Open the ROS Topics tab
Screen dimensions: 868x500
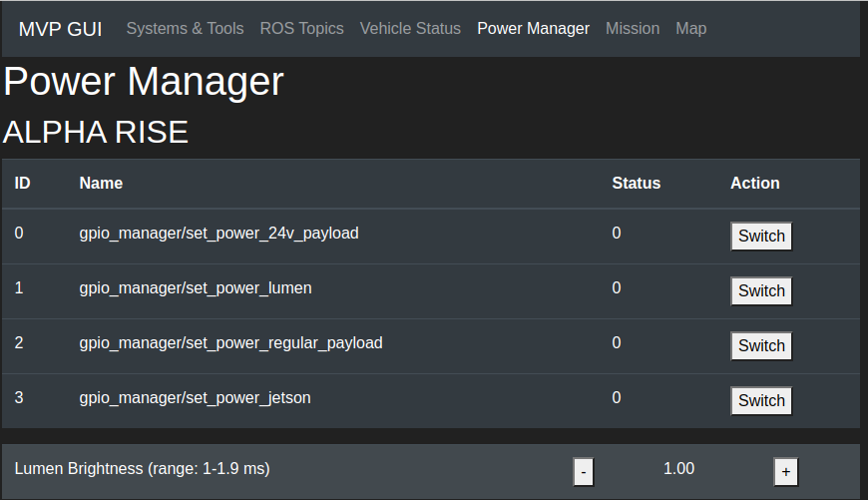pyautogui.click(x=301, y=29)
